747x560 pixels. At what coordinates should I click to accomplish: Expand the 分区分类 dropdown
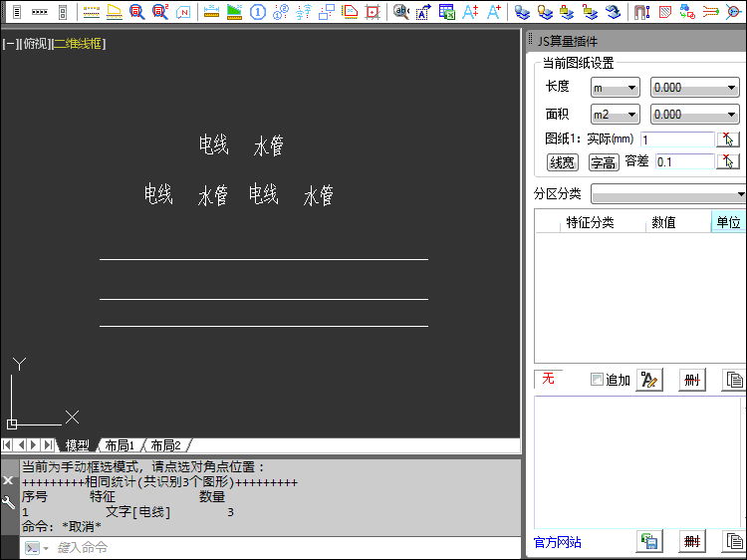pos(668,193)
